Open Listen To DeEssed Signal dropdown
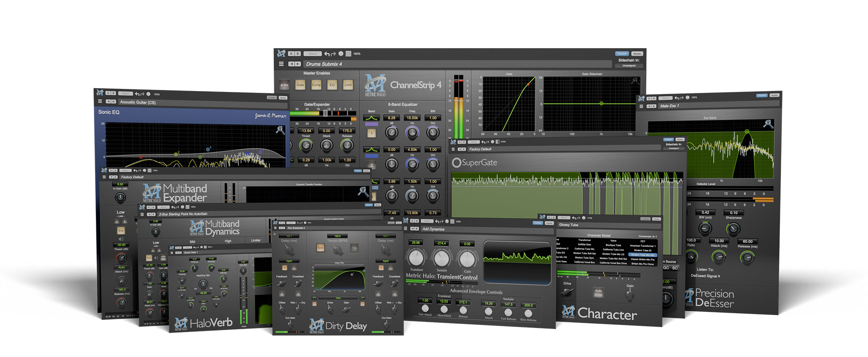The image size is (868, 357). (705, 276)
